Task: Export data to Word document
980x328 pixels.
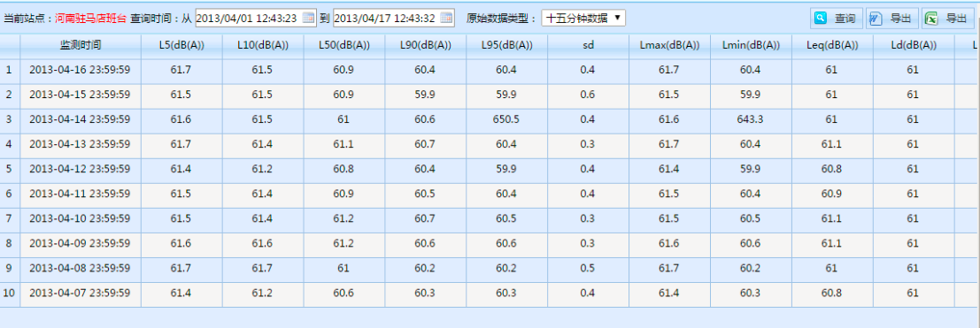Action: click(891, 19)
